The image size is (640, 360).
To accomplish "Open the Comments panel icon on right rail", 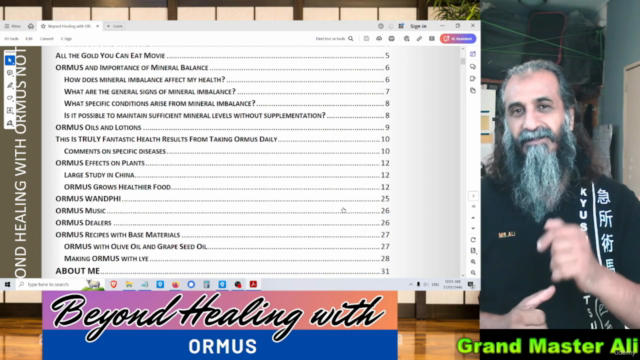I will pyautogui.click(x=473, y=67).
